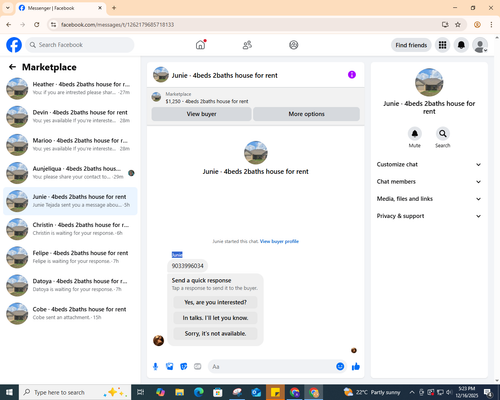Open Devin's conversation in the list
500x400 pixels.
coord(70,116)
